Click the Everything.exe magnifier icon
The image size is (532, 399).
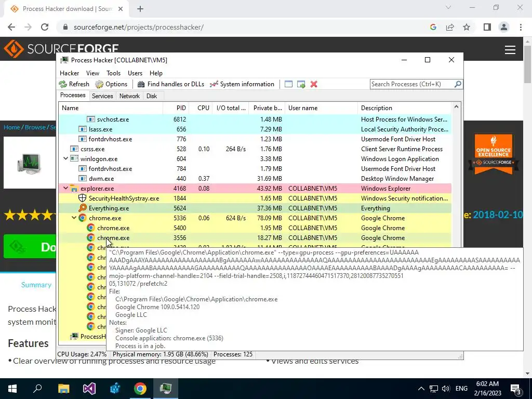coord(83,208)
